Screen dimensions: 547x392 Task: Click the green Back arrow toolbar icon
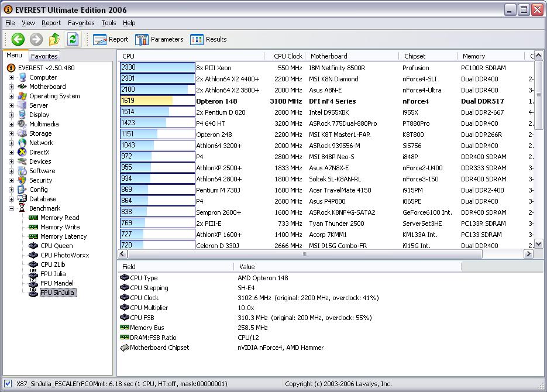click(x=18, y=39)
